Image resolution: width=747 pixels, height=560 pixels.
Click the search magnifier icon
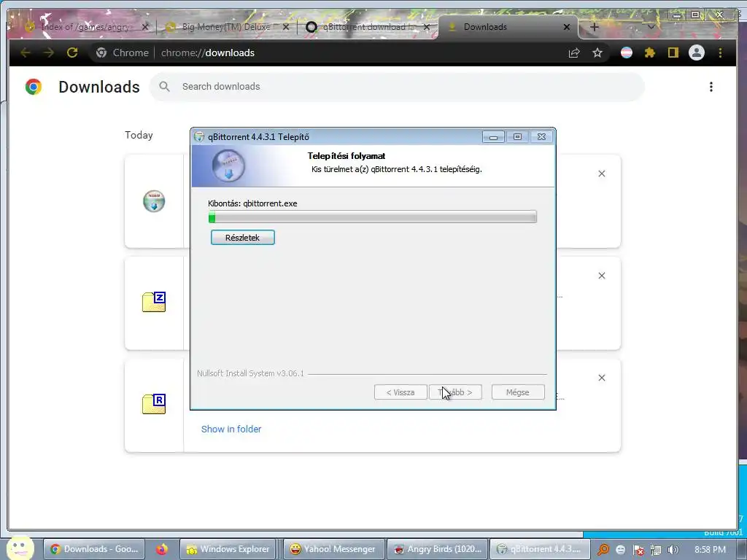[164, 87]
